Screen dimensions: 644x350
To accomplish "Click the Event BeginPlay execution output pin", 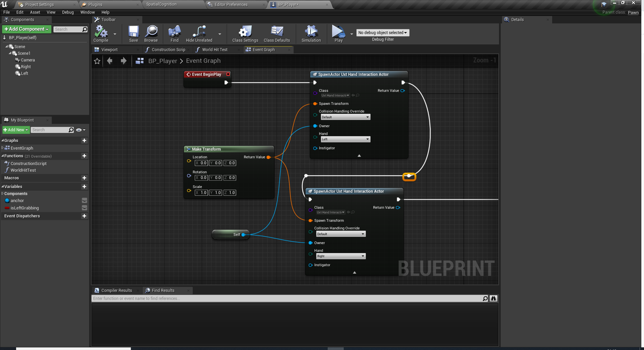I will pyautogui.click(x=226, y=83).
